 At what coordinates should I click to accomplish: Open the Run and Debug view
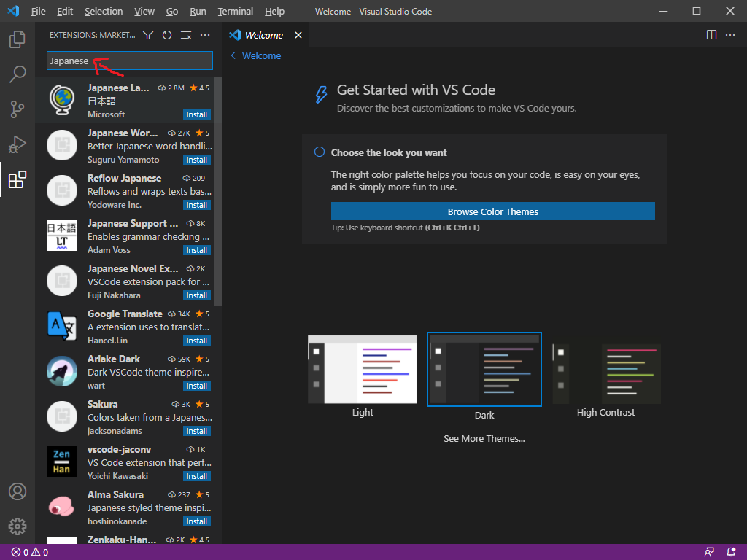coord(18,144)
